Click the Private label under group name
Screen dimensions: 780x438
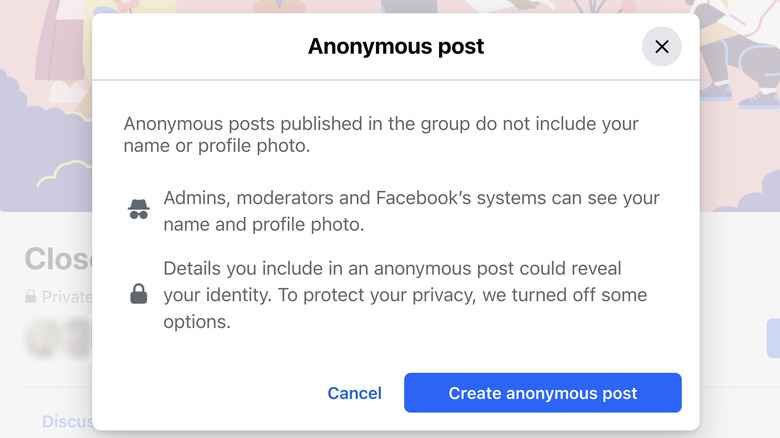coord(66,297)
